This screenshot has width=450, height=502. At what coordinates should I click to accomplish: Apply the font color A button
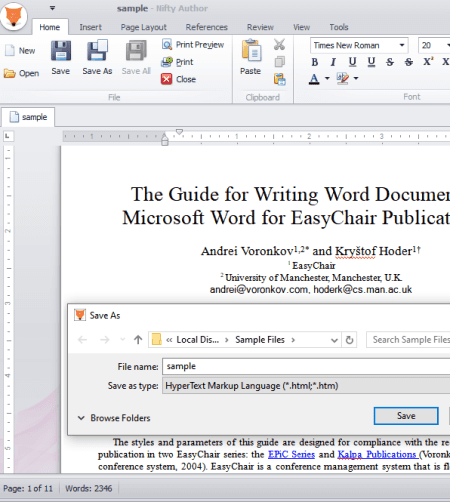[314, 79]
